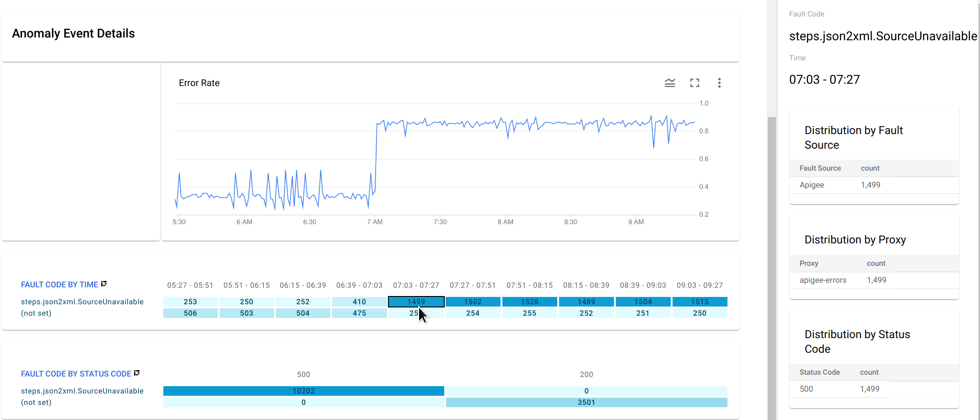Select the 10202 status code 500 bar
The height and width of the screenshot is (420, 980).
pos(303,391)
